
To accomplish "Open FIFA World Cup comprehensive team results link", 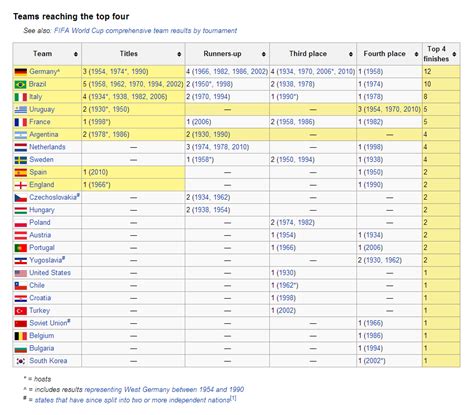I will coord(145,31).
